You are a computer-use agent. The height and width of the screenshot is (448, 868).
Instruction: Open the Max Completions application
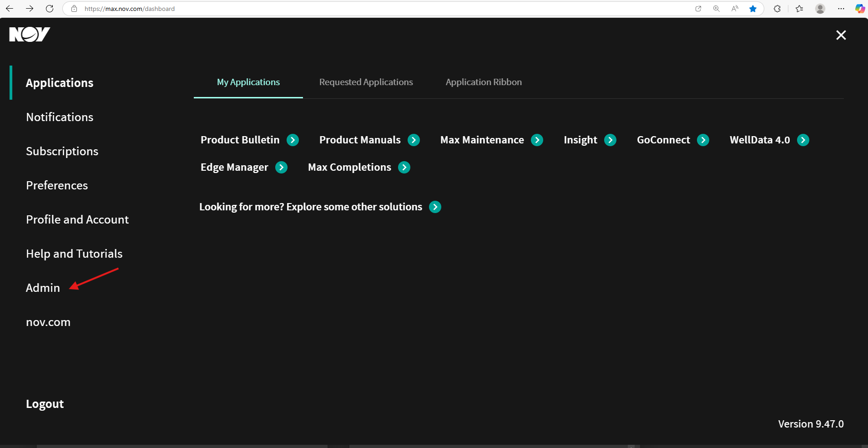coord(349,168)
